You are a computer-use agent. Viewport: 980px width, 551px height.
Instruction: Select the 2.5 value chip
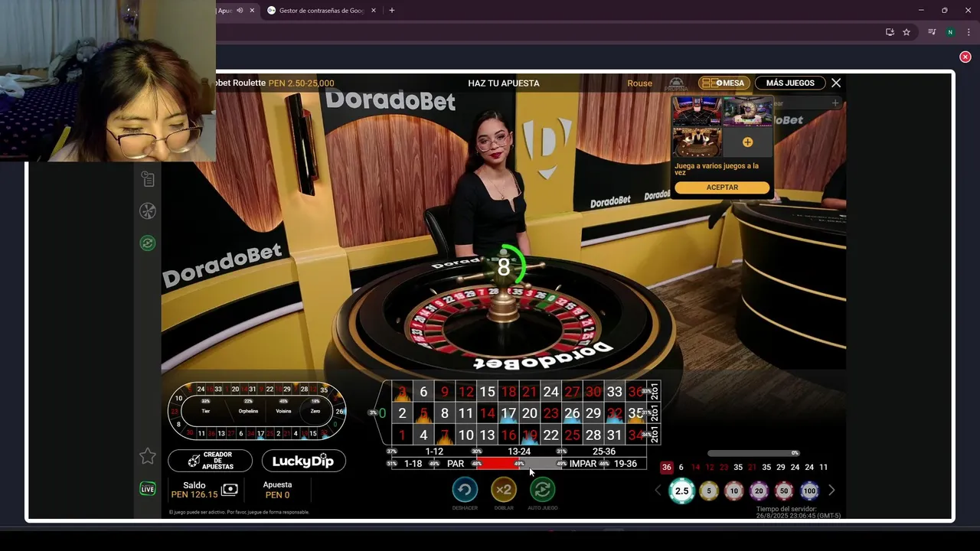point(681,491)
